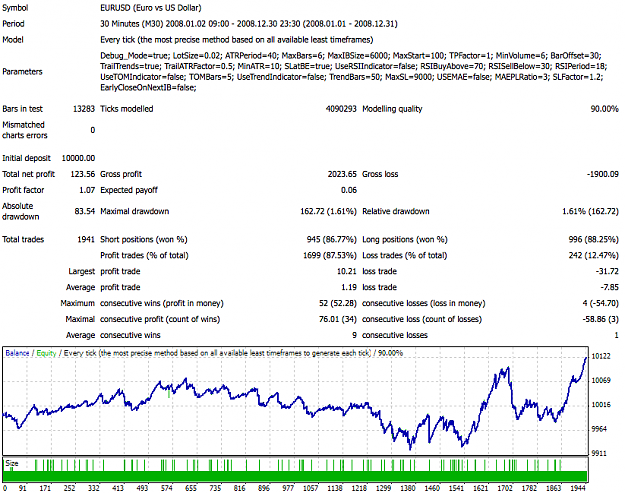This screenshot has width=625, height=493.
Task: Click the 10069 label on chart axis
Action: [601, 381]
